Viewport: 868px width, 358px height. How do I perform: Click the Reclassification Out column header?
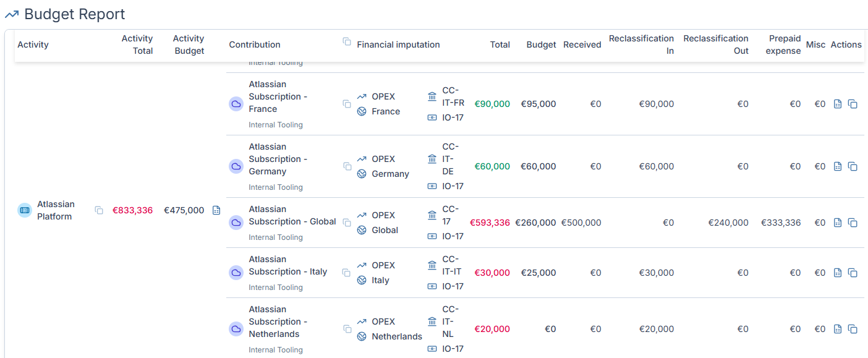[x=716, y=45]
